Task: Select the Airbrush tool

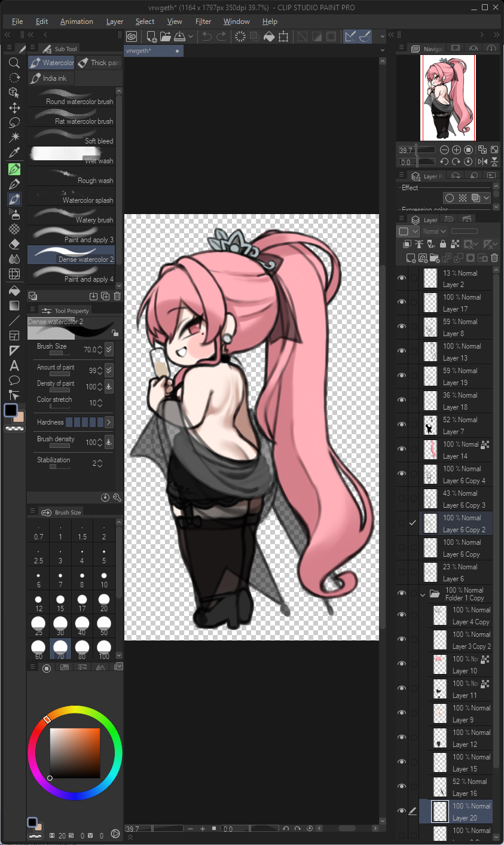Action: click(15, 214)
